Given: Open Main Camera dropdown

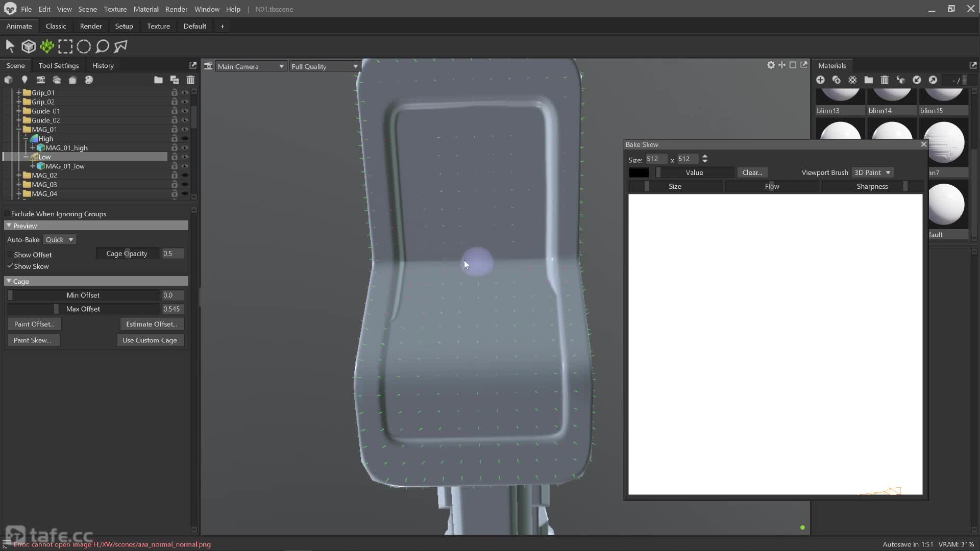Looking at the screenshot, I should pos(251,66).
